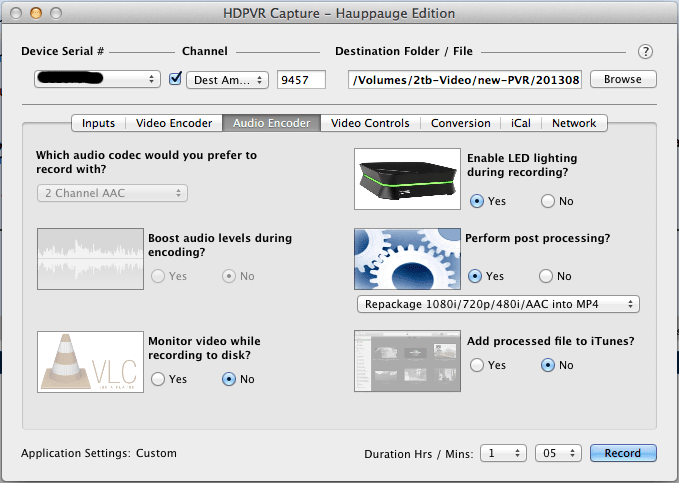The width and height of the screenshot is (679, 483).
Task: Click the Application Settings: Custom text
Action: [x=99, y=453]
